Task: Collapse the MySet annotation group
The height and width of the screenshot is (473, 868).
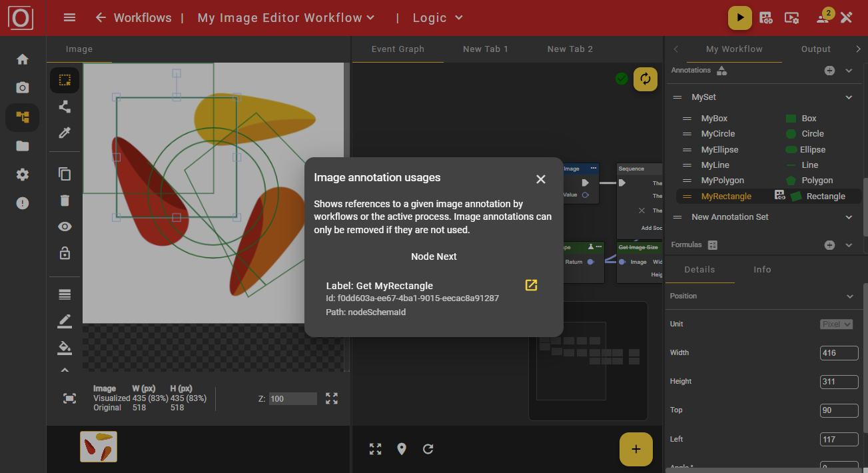Action: tap(849, 97)
